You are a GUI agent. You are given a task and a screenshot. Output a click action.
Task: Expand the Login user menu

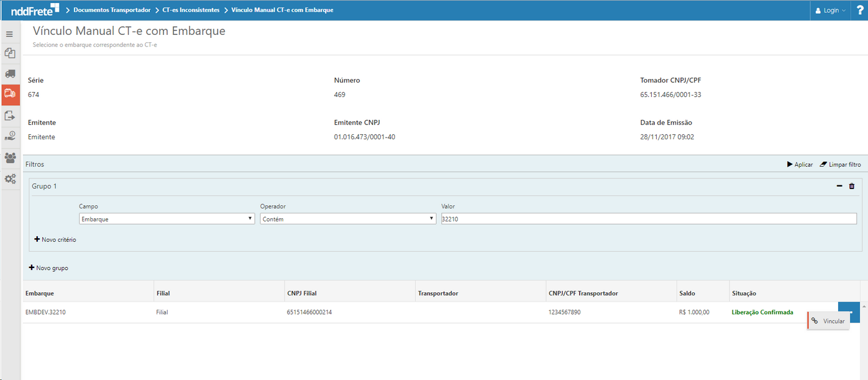[831, 11]
